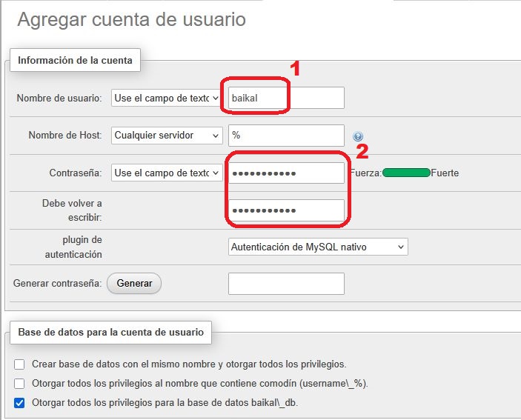Screen dimensions: 521x420
Task: Click the 'plugin de autenticación' label
Action: (72, 247)
